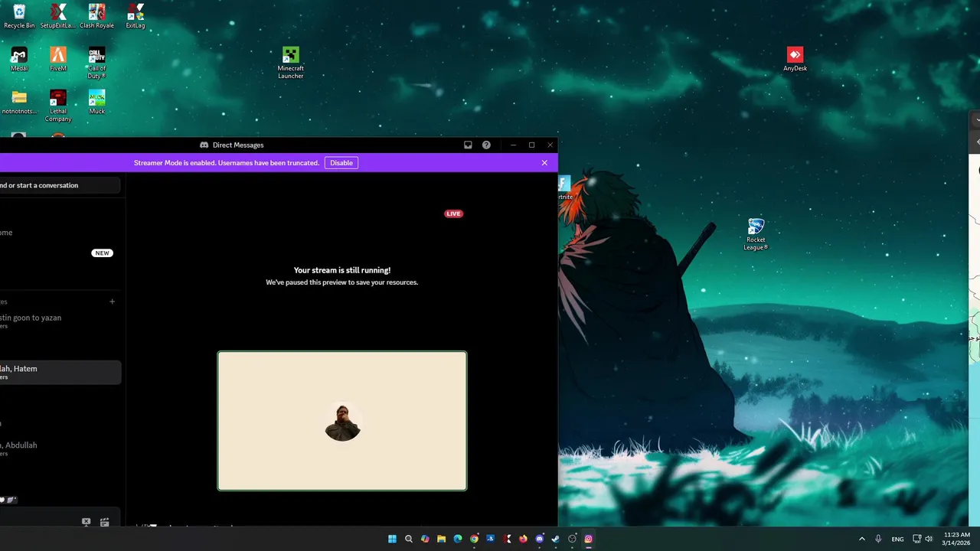Click stop-streaming screen icon in voice panel

(86, 522)
